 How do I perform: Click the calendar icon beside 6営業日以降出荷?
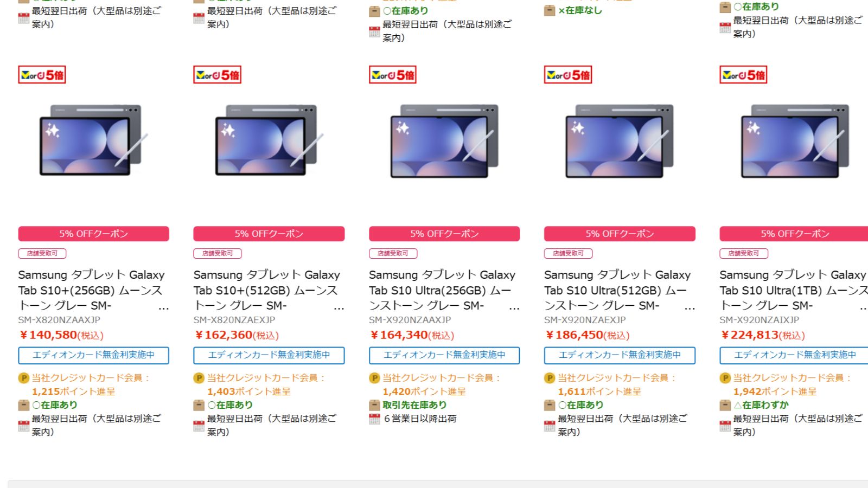(374, 419)
